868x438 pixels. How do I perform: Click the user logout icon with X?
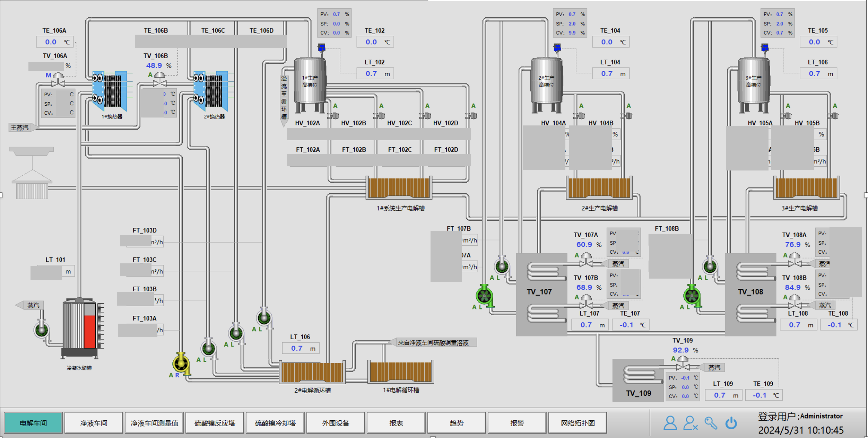click(690, 423)
